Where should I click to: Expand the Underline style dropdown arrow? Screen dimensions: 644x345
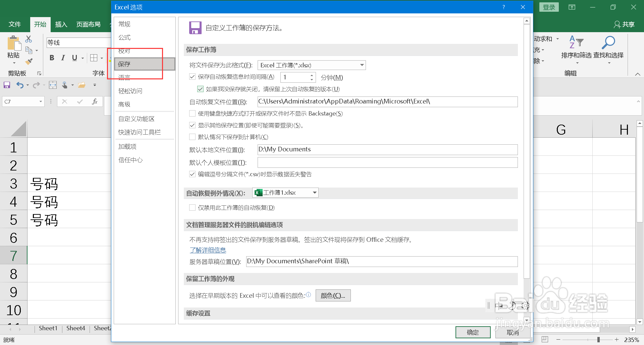pyautogui.click(x=83, y=58)
